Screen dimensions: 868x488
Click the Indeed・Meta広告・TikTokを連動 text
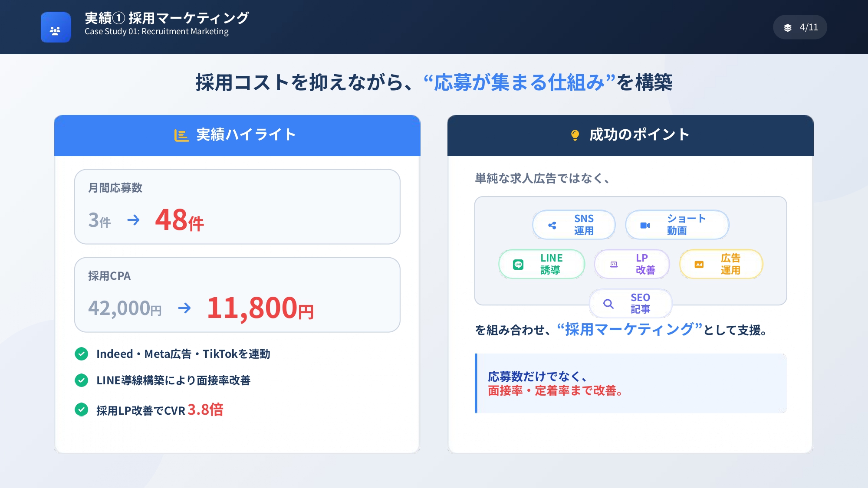click(183, 354)
